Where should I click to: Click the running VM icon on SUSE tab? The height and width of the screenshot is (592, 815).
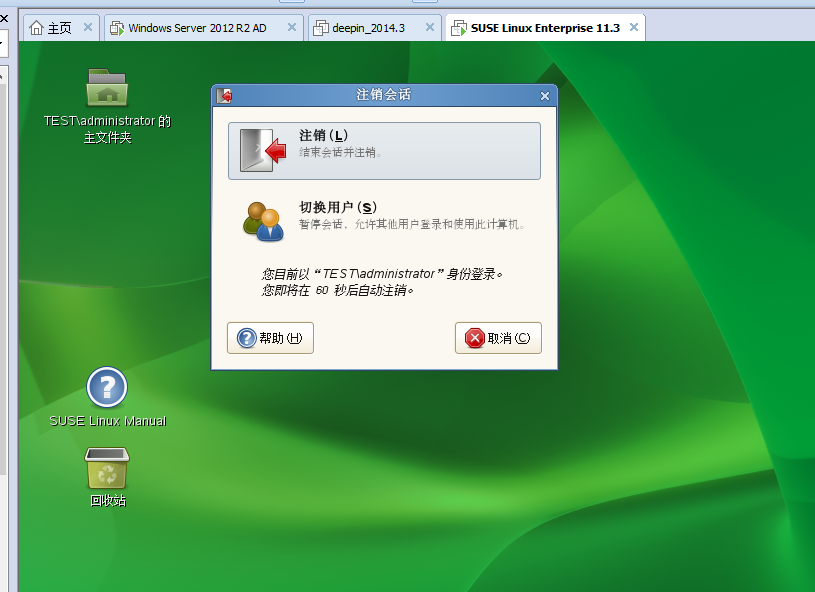point(458,28)
